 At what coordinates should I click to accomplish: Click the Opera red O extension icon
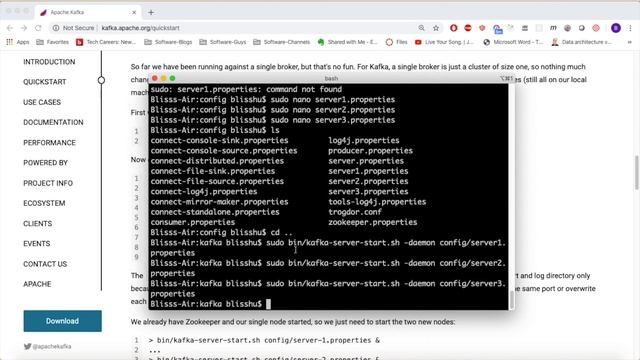click(453, 28)
